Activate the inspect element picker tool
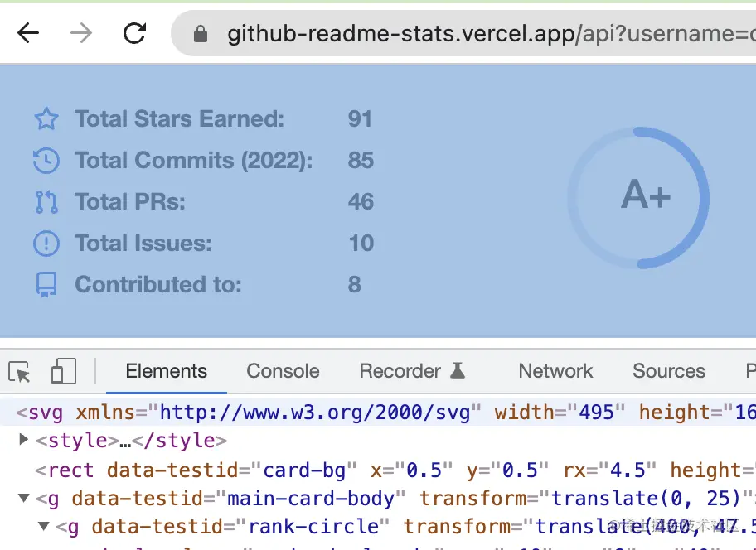This screenshot has height=550, width=756. (x=20, y=372)
